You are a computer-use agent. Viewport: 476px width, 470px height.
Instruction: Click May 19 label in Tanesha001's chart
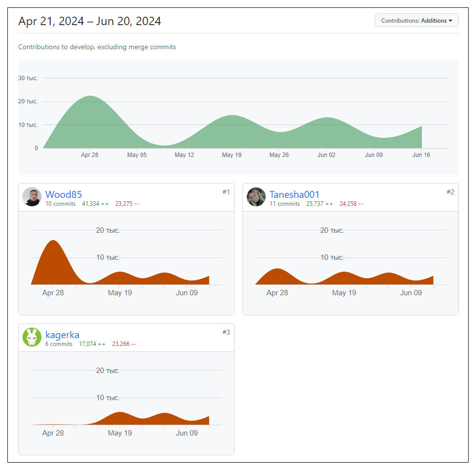tap(344, 293)
